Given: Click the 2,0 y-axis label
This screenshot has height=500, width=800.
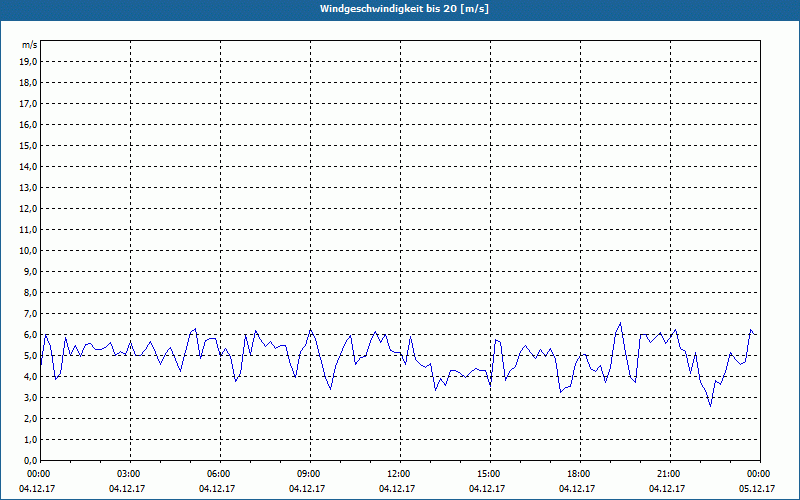Looking at the screenshot, I should [30, 418].
